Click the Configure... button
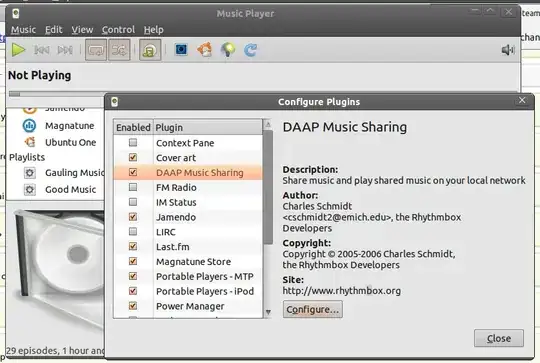The width and height of the screenshot is (540, 363). pos(313,309)
